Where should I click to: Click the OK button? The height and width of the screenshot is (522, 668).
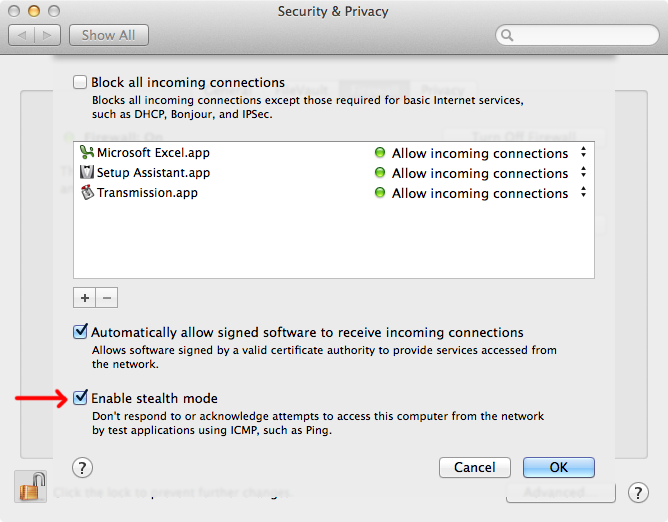coord(558,467)
